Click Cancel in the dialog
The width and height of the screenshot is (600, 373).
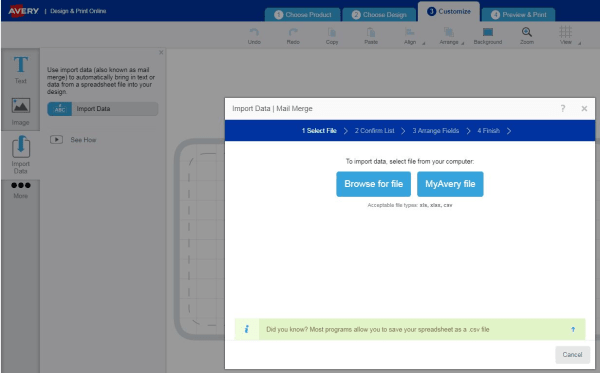(572, 355)
